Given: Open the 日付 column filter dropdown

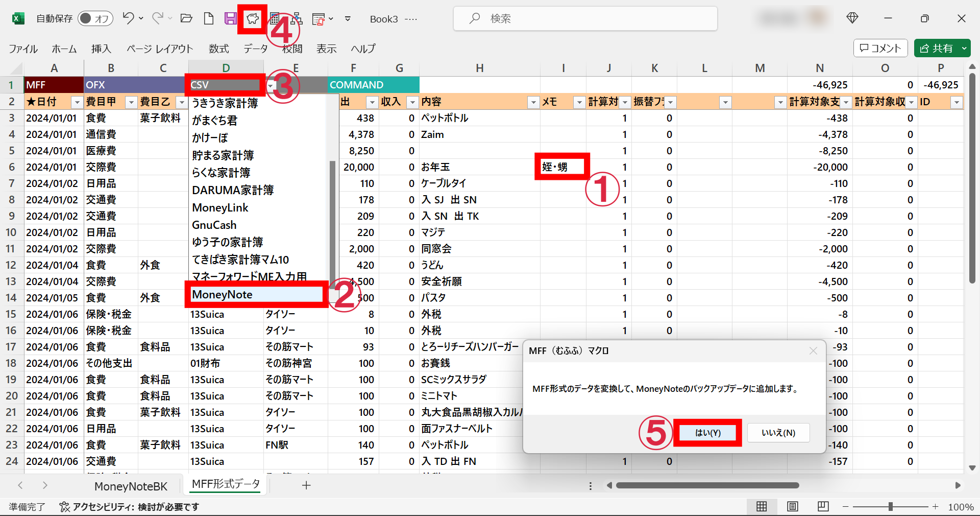Looking at the screenshot, I should tap(77, 102).
